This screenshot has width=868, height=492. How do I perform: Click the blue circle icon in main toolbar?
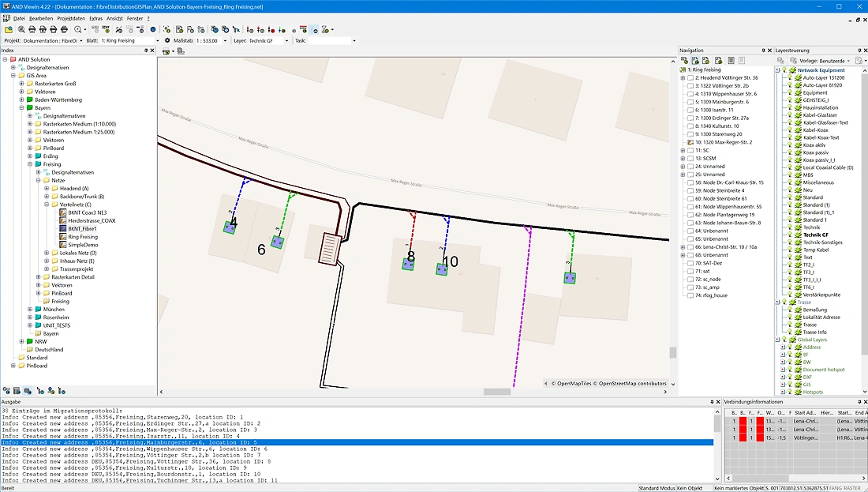click(153, 29)
